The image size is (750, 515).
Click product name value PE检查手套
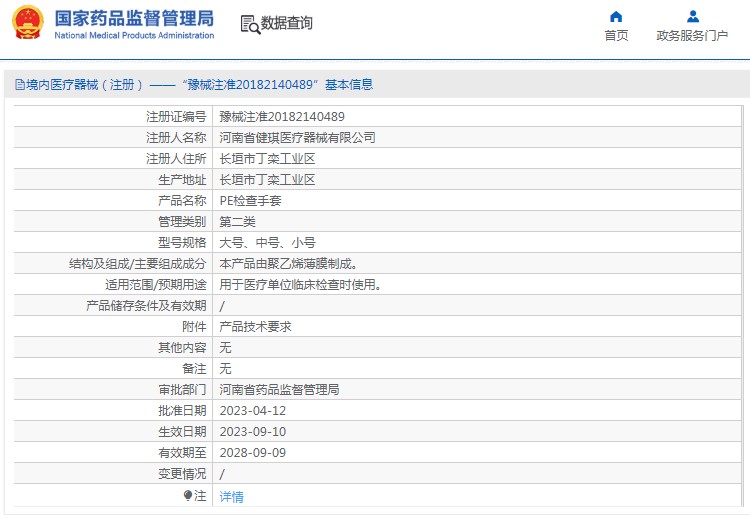coord(250,201)
